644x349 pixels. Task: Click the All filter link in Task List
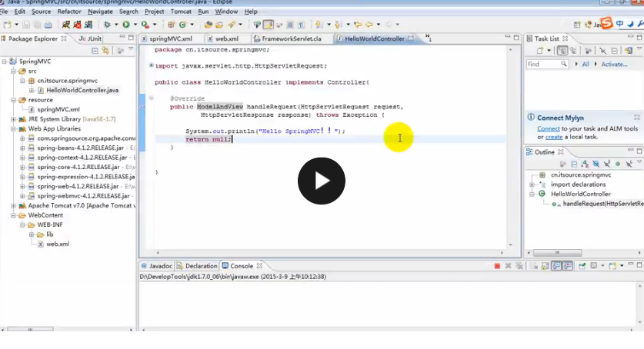coord(586,65)
